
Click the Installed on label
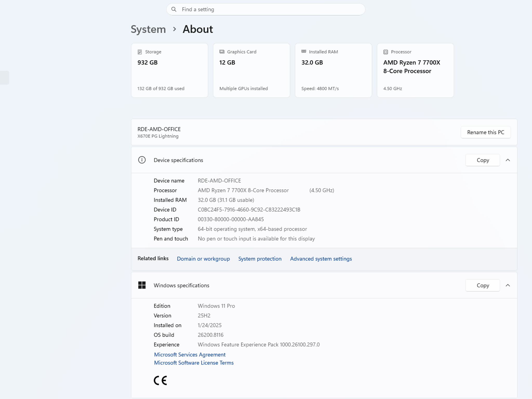[167, 325]
